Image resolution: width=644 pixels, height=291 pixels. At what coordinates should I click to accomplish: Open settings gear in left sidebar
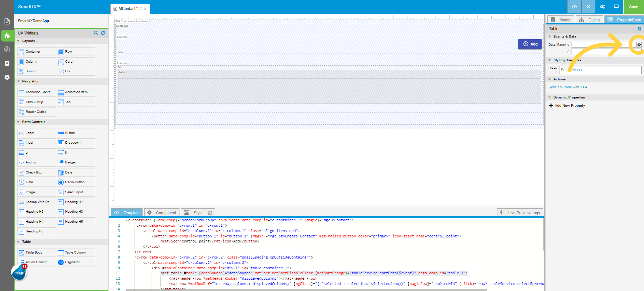(7, 77)
